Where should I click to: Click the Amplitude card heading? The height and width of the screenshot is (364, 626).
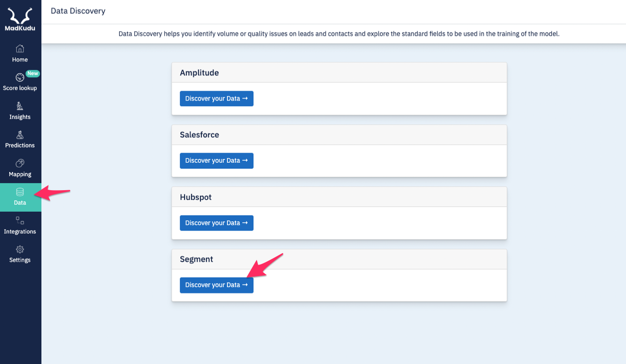[x=199, y=73]
